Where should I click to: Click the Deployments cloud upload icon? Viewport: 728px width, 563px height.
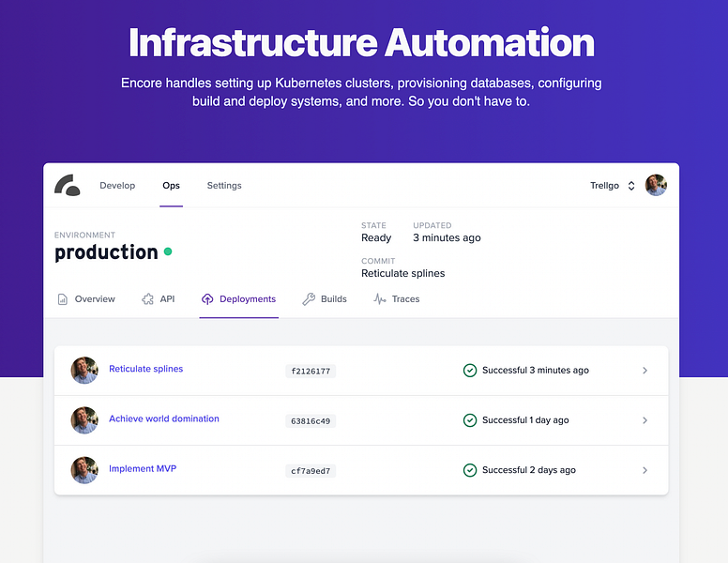[x=207, y=299]
